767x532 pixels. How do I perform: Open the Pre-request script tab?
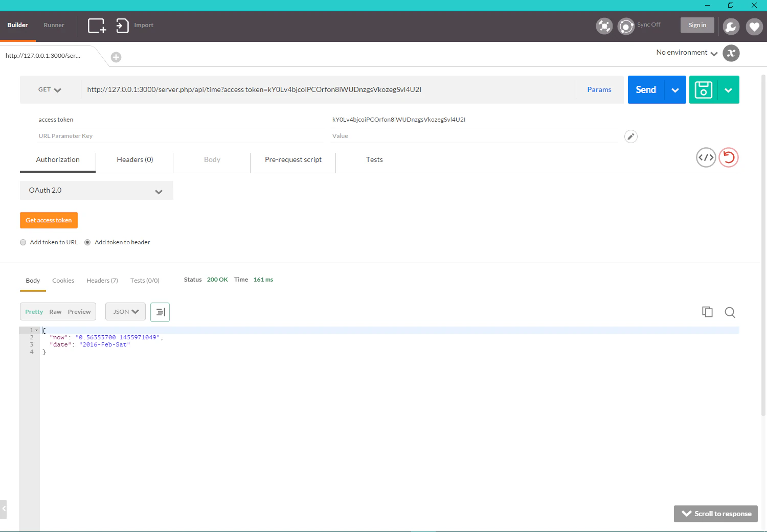tap(293, 160)
